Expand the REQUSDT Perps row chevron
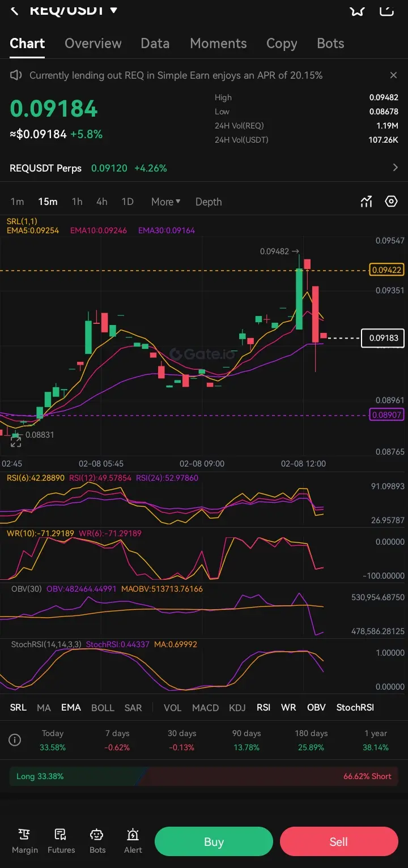Image resolution: width=408 pixels, height=868 pixels. pos(395,168)
